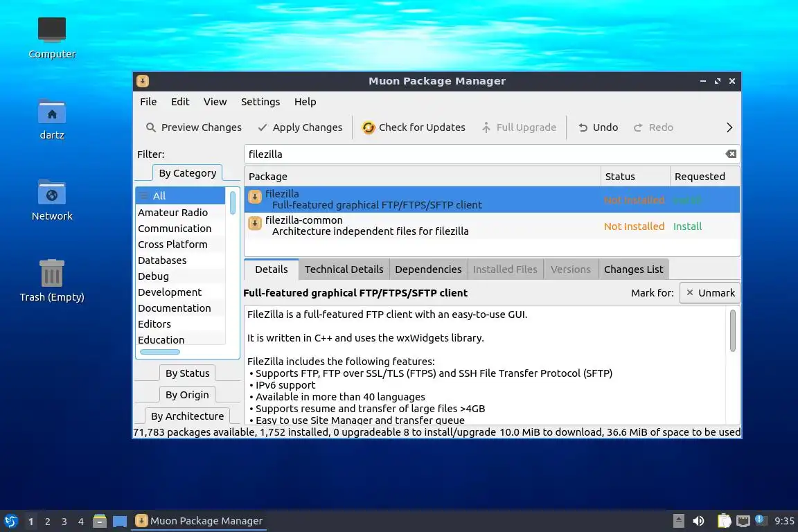Click Muon Package Manager taskbar entry
798x532 pixels.
click(x=199, y=521)
